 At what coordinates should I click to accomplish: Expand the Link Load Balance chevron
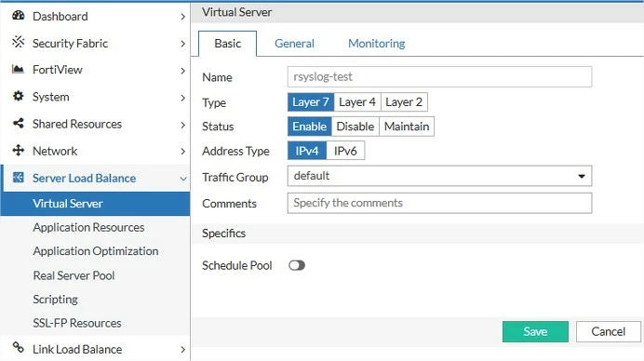pos(182,350)
